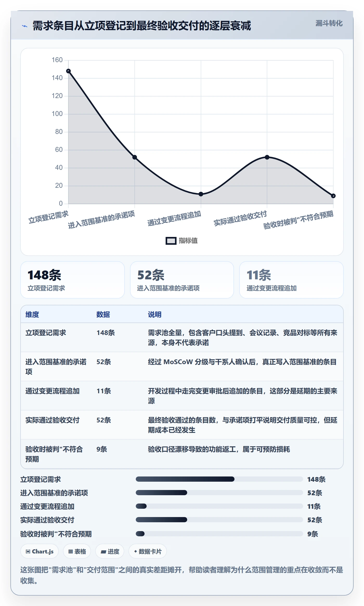This screenshot has width=364, height=606.
Task: Click the 维度 column header
Action: (x=32, y=314)
